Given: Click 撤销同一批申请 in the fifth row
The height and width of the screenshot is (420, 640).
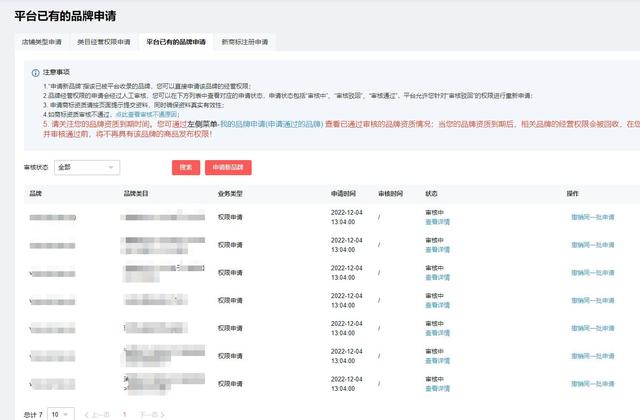Looking at the screenshot, I should pyautogui.click(x=593, y=328).
